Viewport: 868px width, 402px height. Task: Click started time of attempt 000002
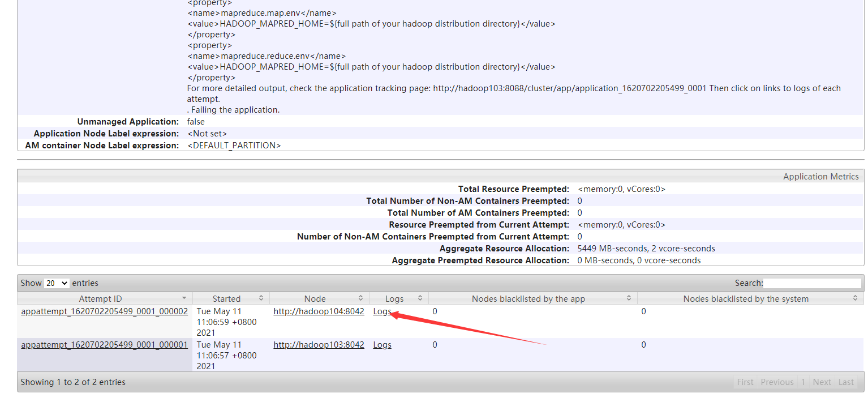click(x=227, y=322)
